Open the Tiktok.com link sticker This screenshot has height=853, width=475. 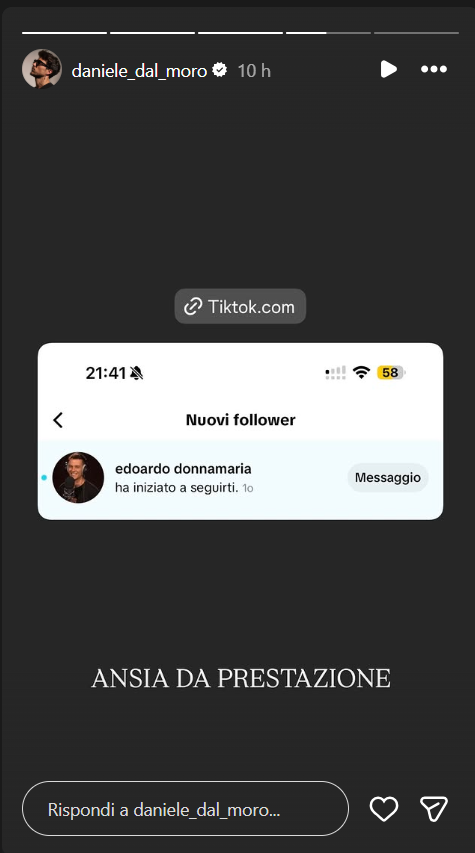(240, 306)
